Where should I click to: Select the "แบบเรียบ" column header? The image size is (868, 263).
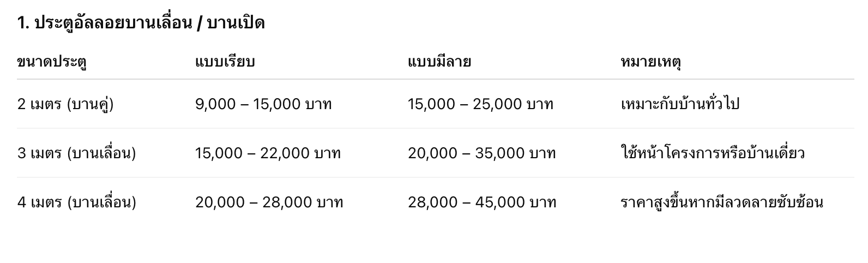tap(225, 61)
